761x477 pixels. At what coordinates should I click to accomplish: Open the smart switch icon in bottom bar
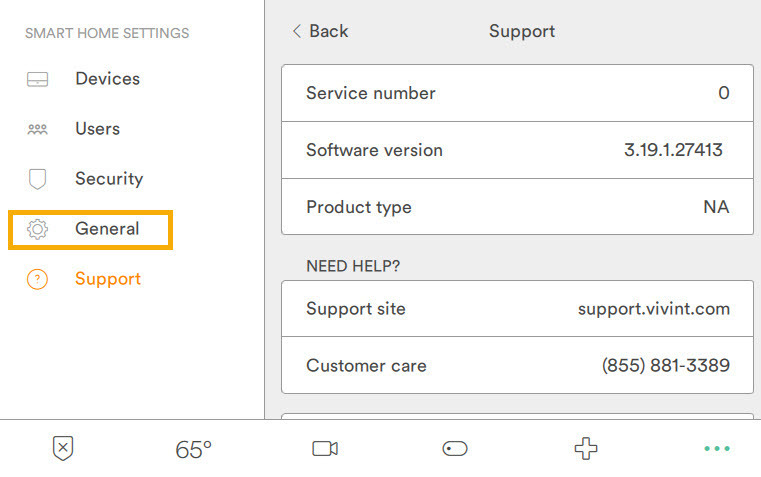coord(455,448)
